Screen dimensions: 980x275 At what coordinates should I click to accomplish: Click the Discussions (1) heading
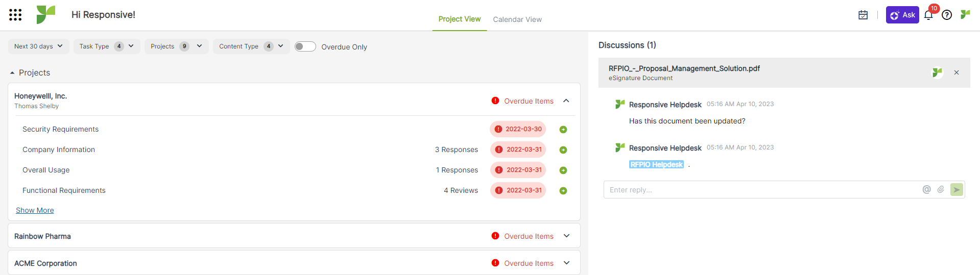pyautogui.click(x=627, y=45)
